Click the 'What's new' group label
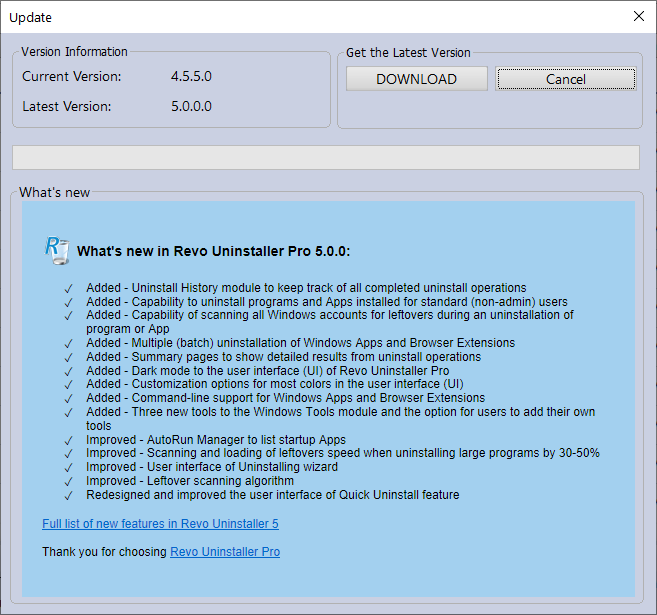 (54, 192)
